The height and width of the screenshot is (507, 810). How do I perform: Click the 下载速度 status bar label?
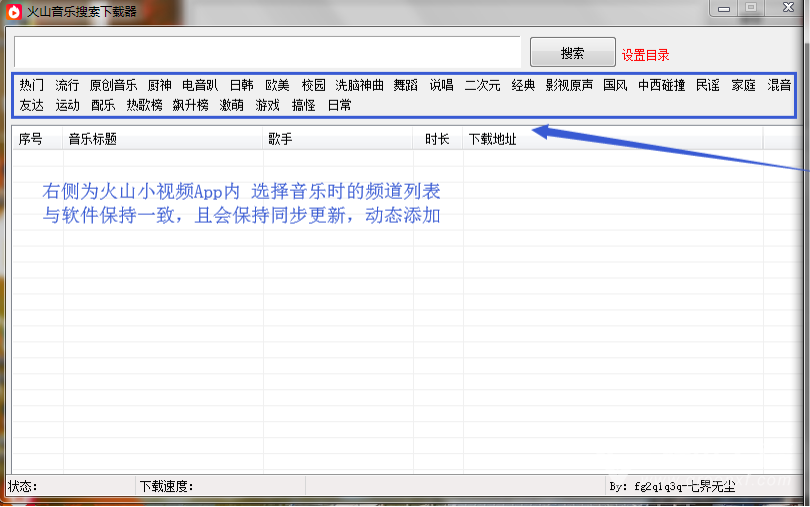pyautogui.click(x=166, y=486)
